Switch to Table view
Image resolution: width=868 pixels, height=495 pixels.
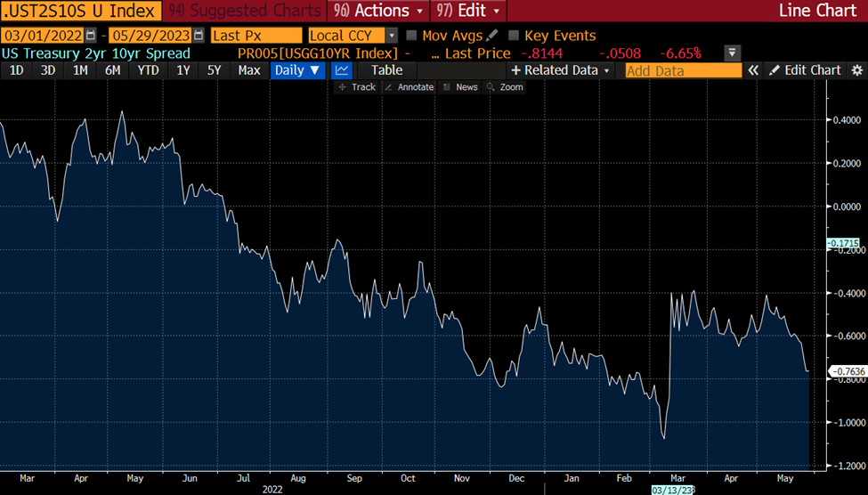387,70
